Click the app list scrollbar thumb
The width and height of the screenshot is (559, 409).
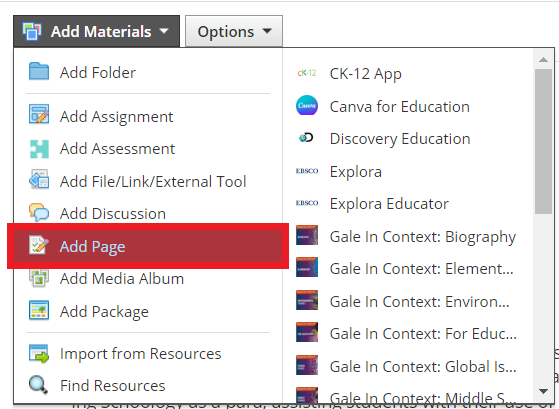click(543, 141)
